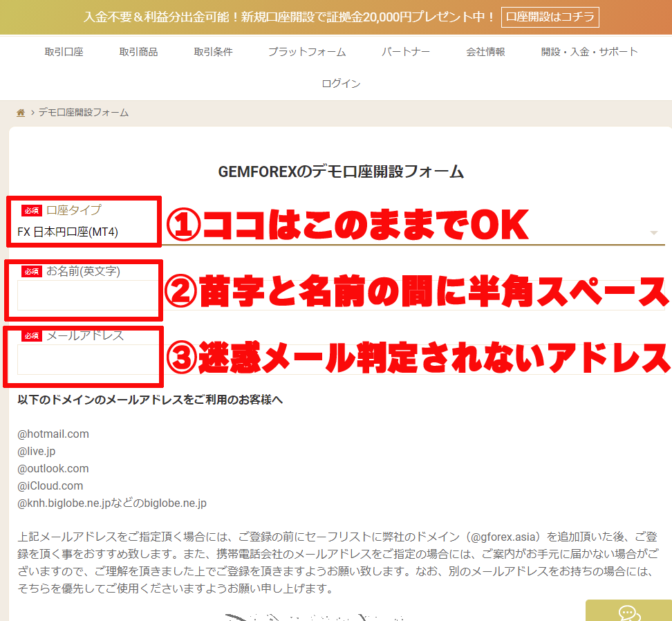Click the 口座開設はコチラ banner button

point(550,17)
